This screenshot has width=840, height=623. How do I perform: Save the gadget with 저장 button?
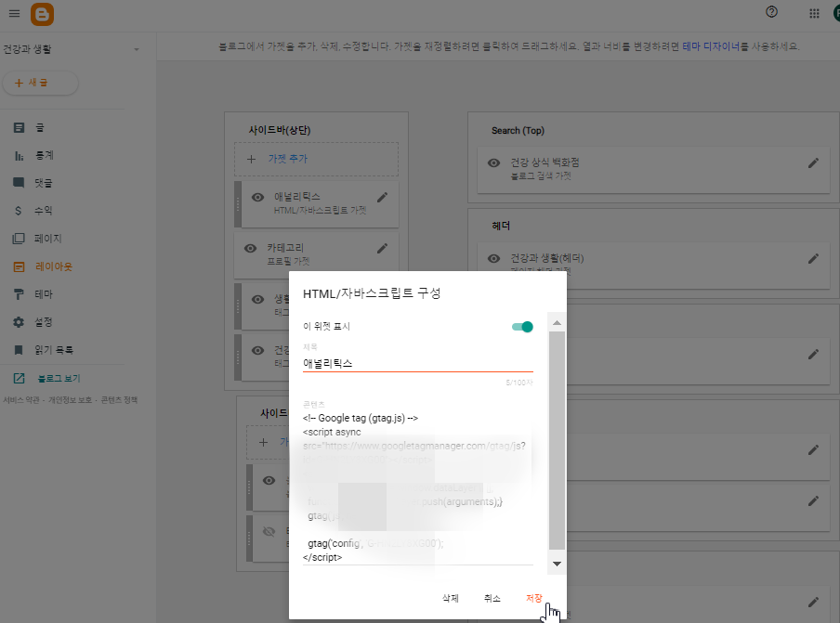tap(533, 598)
